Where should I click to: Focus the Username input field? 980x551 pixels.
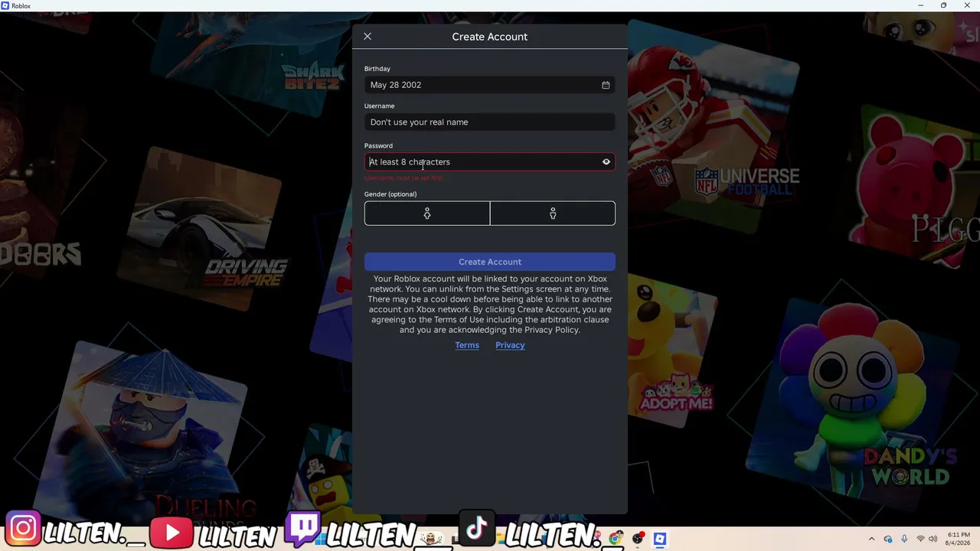tap(490, 122)
